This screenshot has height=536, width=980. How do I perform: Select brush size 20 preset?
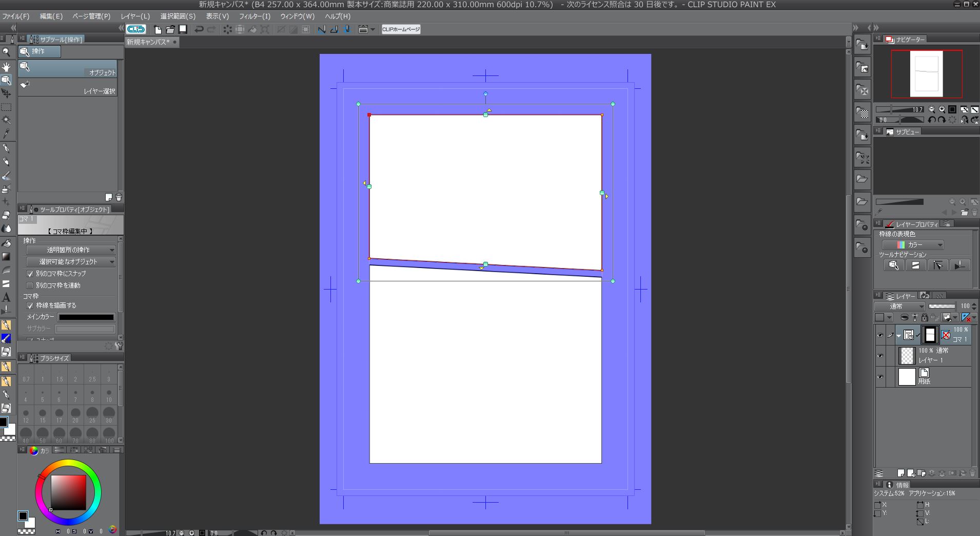click(x=75, y=414)
